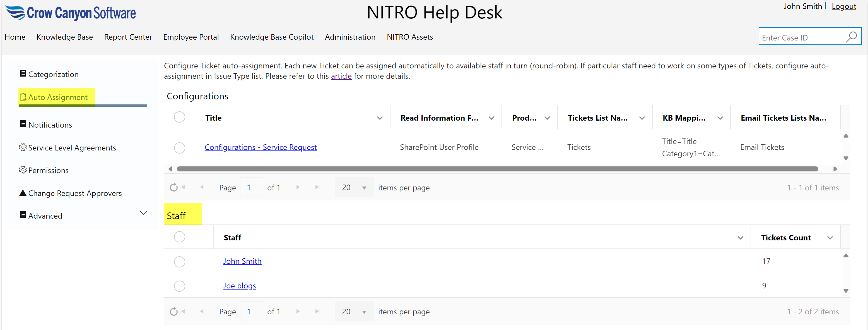Go to last page in Configurations pager
Viewport: 868px width, 330px height.
(317, 187)
